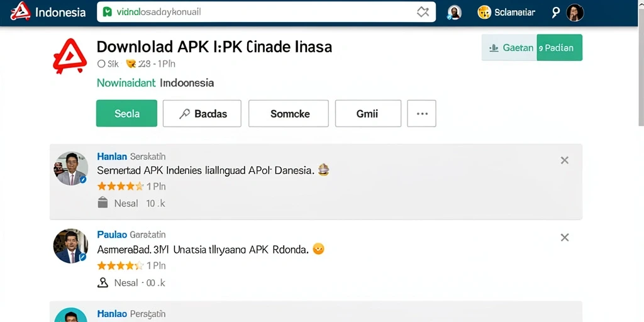Click the Nowinaidant developer link
This screenshot has width=644, height=322.
[x=126, y=83]
